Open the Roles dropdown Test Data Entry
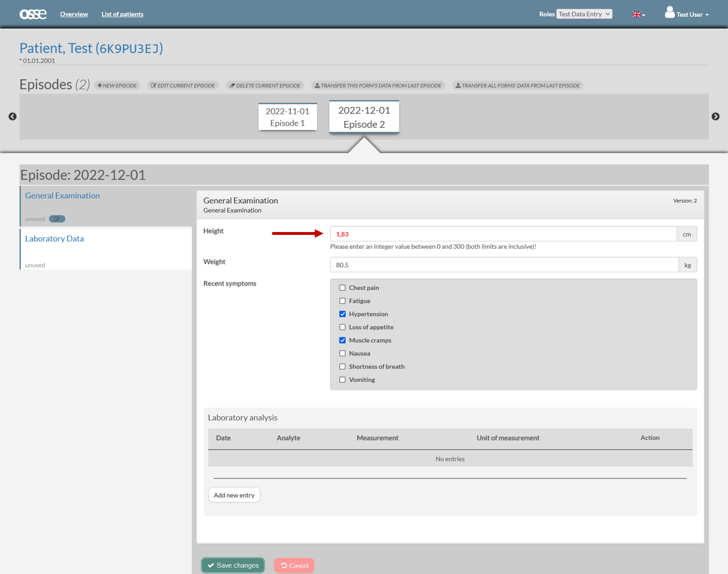Screen dimensions: 728x574 [x=584, y=14]
